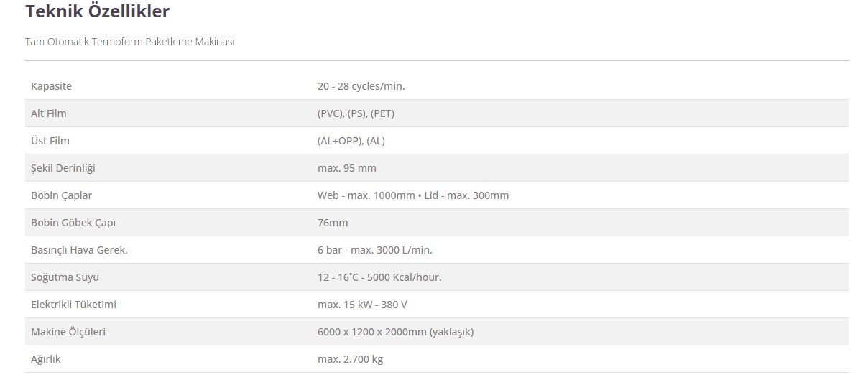Click the Bobin Çaplar label

tap(62, 195)
